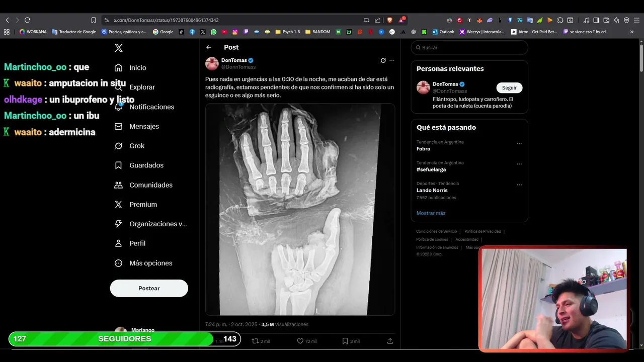Screen dimensions: 644x362
Task: Open the WORKANA bookmark
Action: click(x=33, y=32)
